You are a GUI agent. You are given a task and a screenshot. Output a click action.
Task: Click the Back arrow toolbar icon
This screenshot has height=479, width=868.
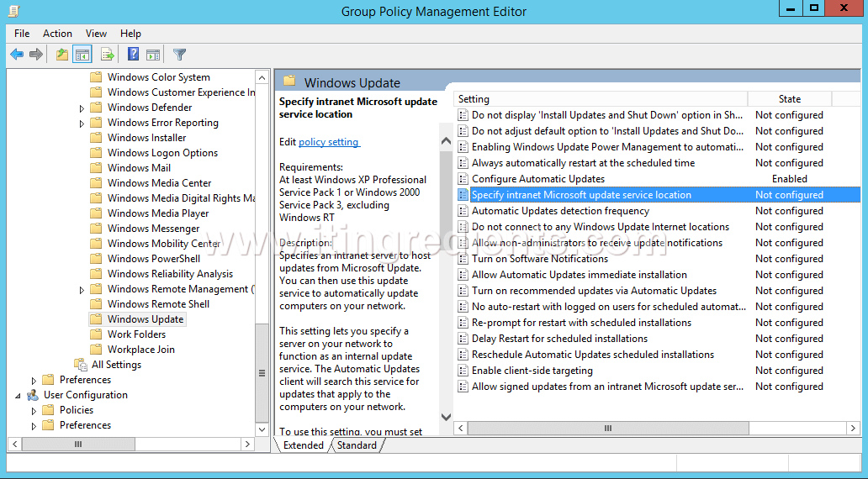tap(17, 55)
